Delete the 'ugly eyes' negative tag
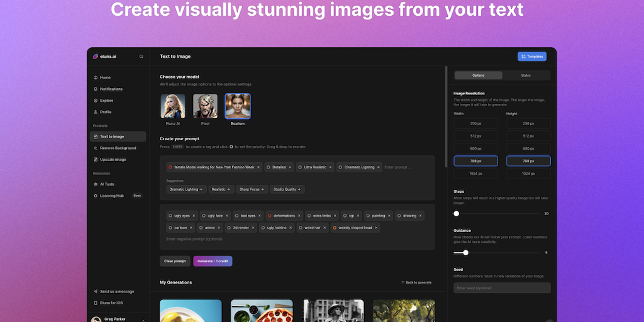 coord(194,216)
